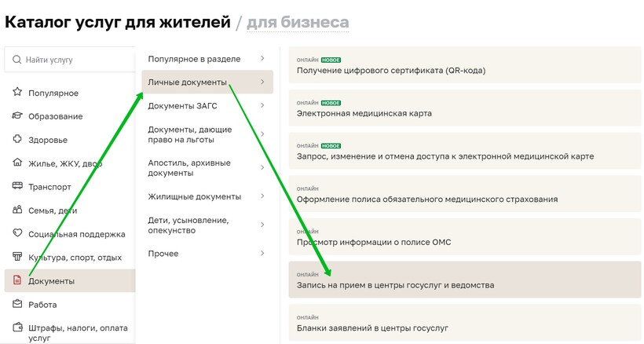Open Бланки заявлений в центры госуслуг
The height and width of the screenshot is (344, 644).
click(465, 323)
